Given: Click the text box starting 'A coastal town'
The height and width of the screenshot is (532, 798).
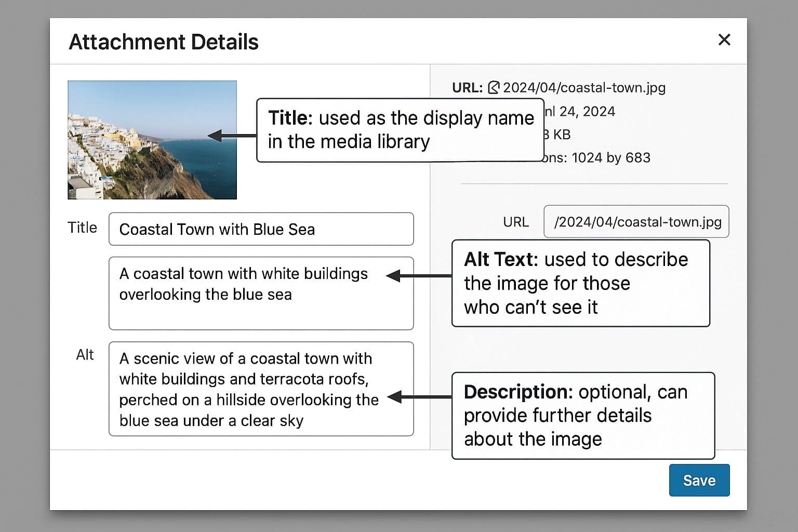Looking at the screenshot, I should (x=261, y=293).
